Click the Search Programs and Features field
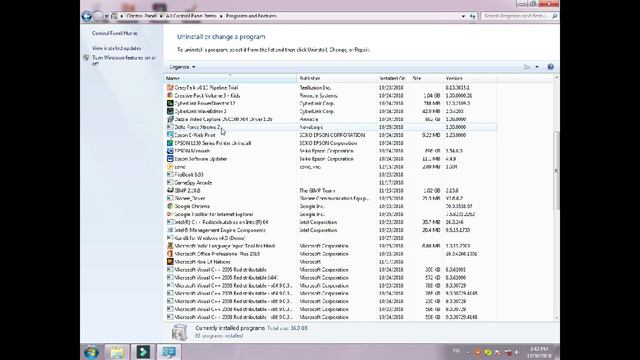This screenshot has width=640, height=360. pos(516,16)
